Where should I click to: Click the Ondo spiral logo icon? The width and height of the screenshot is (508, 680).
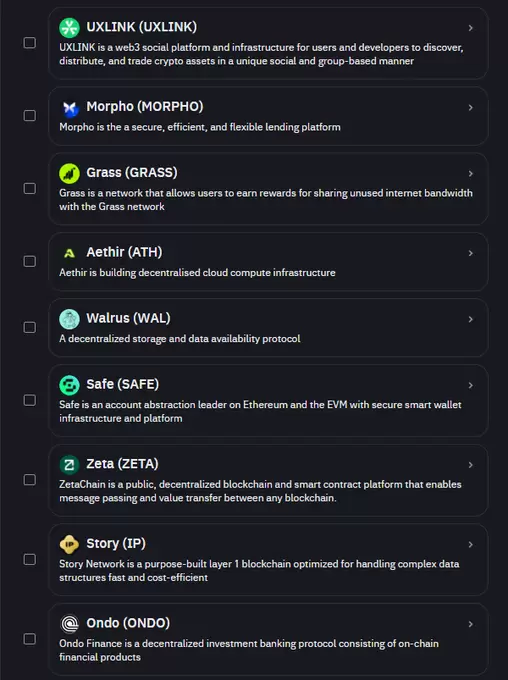69,624
